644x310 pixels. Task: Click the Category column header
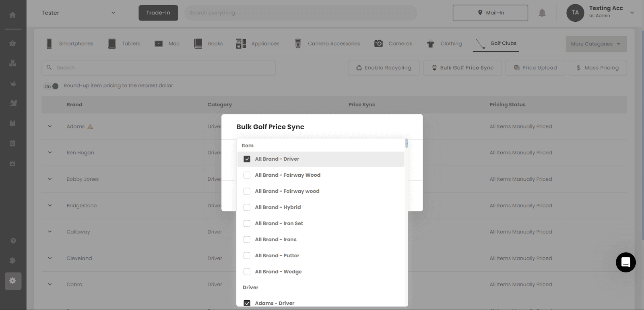220,105
